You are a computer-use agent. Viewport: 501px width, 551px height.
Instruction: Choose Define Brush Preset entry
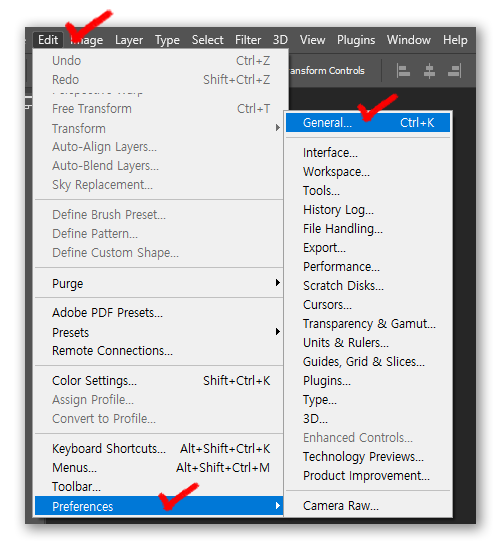coord(159,214)
